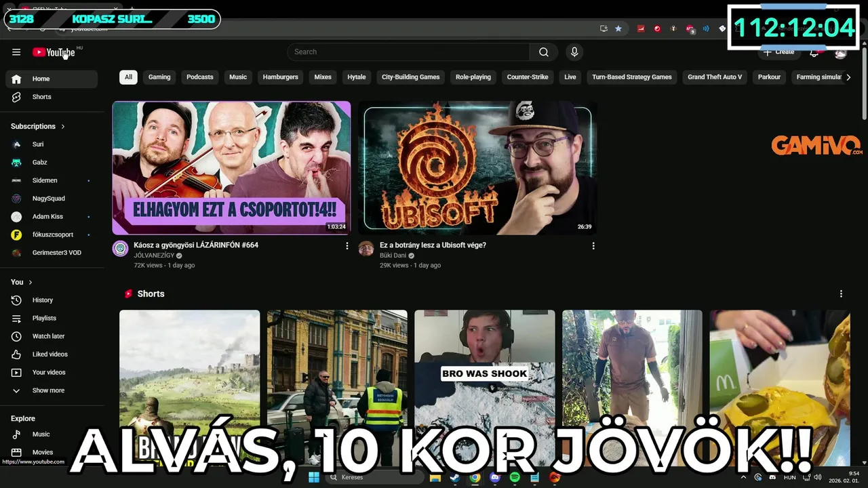Open the blue sound-wave browser extension
Viewport: 868px width, 488px height.
click(x=706, y=28)
